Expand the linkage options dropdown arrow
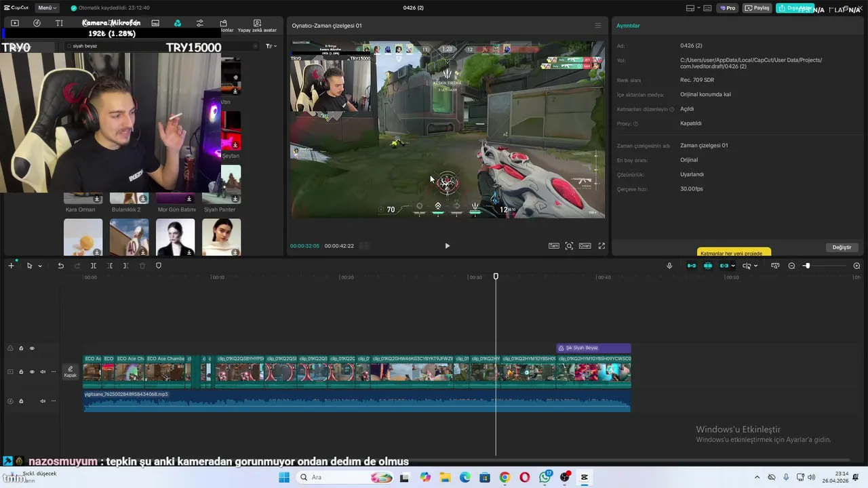This screenshot has width=868, height=488. coord(733,266)
